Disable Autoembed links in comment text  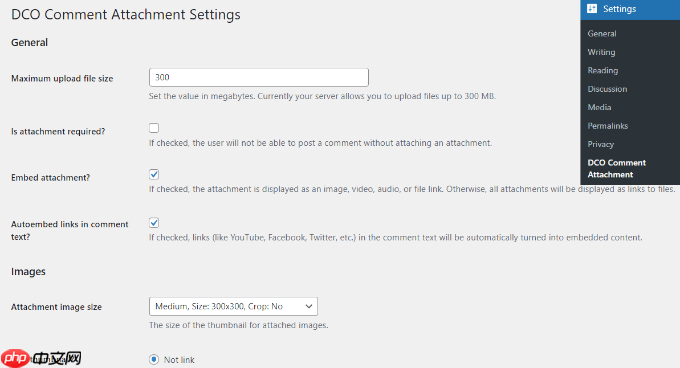pyautogui.click(x=154, y=223)
